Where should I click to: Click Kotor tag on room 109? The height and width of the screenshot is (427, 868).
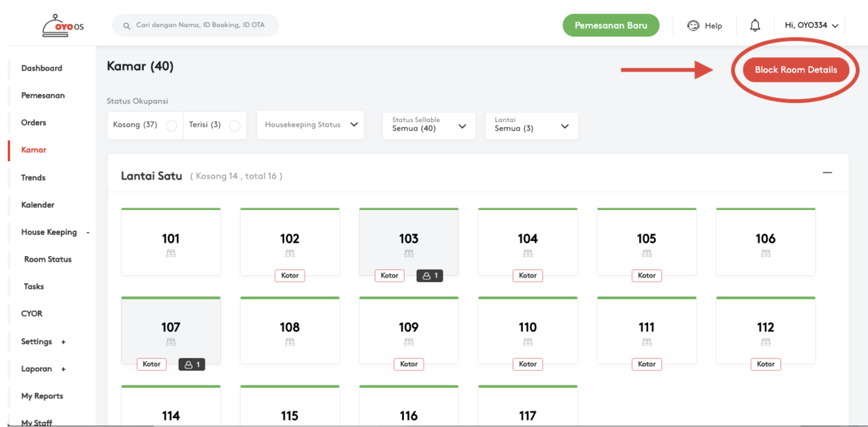409,364
